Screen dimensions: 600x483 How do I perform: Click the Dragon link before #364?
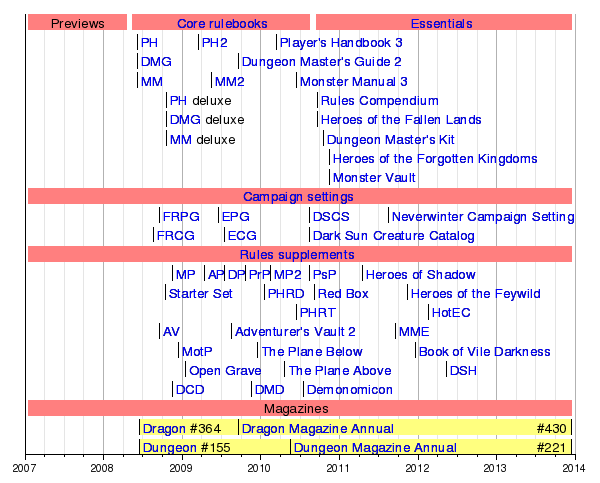[x=165, y=428]
